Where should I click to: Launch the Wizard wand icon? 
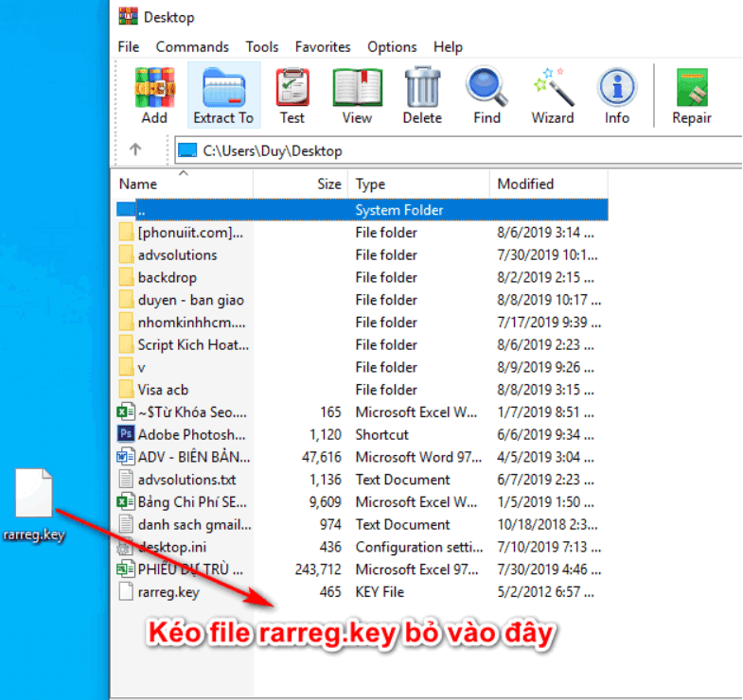[552, 96]
